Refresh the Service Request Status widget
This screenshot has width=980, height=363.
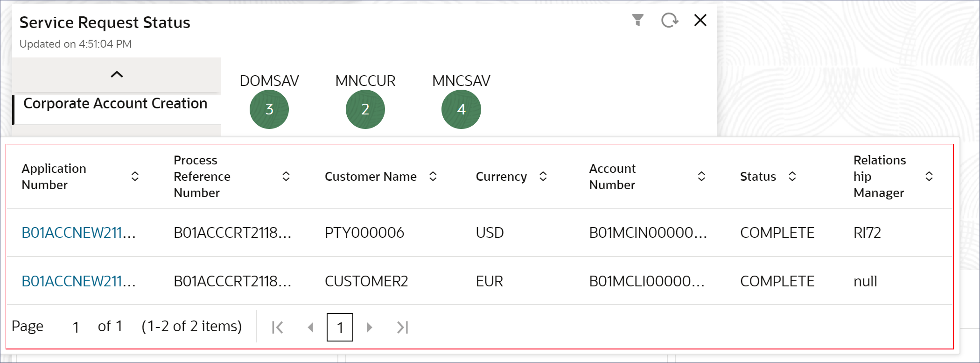pyautogui.click(x=670, y=20)
